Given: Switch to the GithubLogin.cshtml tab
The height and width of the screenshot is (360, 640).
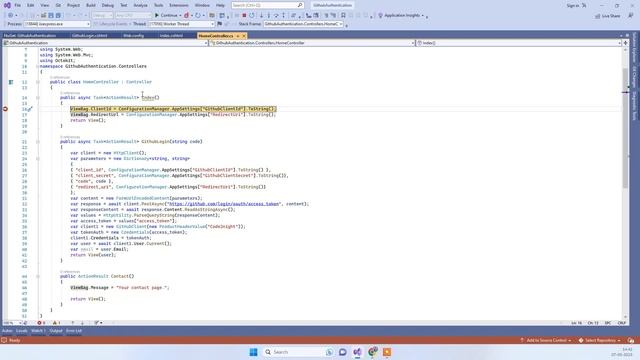Looking at the screenshot, I should coord(89,36).
